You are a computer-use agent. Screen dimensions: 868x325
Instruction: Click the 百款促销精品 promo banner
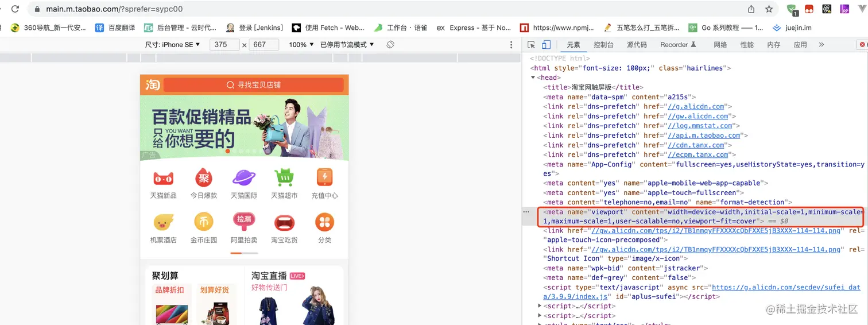pos(244,127)
